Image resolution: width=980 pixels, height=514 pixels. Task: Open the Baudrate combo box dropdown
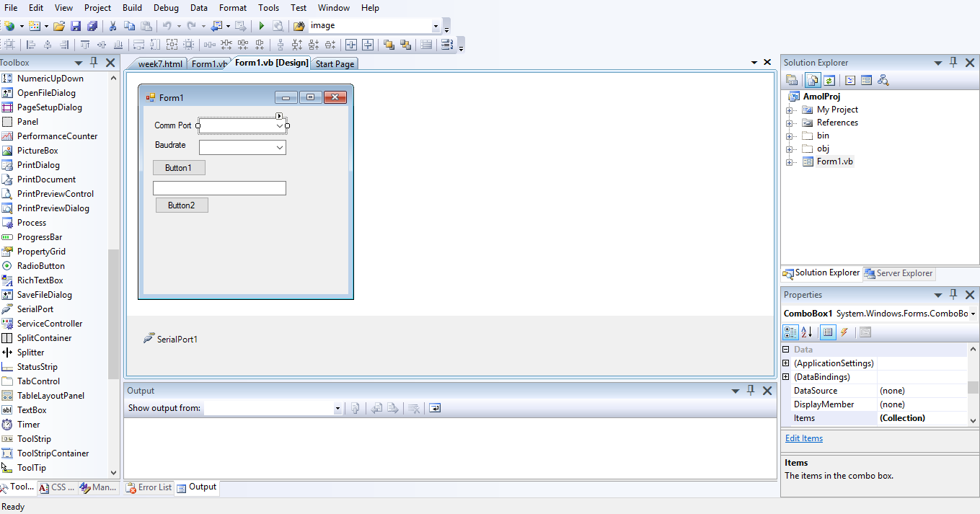280,147
